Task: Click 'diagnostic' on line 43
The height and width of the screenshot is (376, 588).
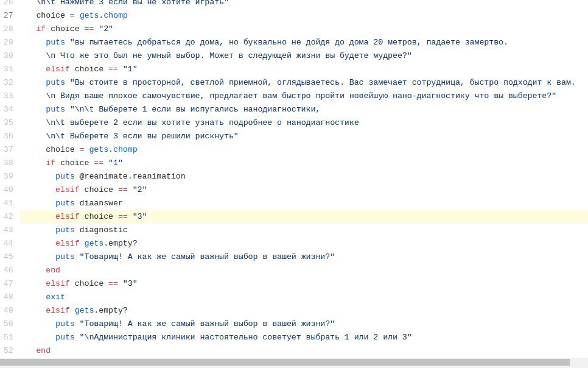Action: point(103,230)
